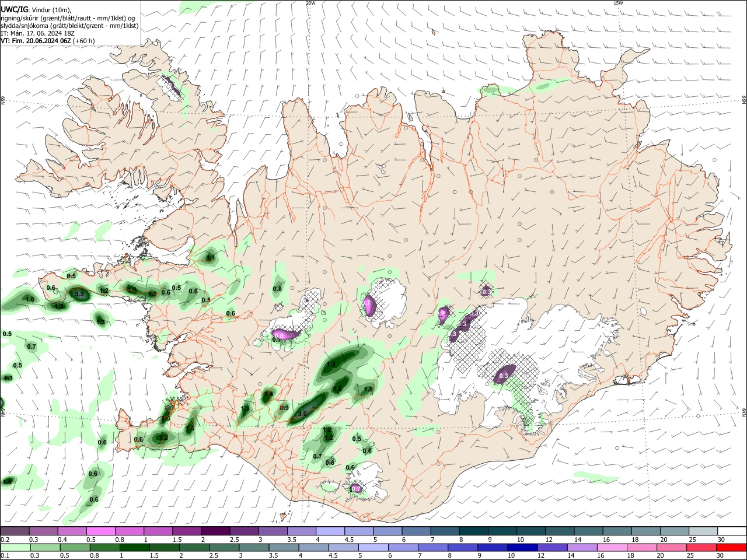Click the white '0.8' on the pink patch at Langjökull

coord(279,335)
